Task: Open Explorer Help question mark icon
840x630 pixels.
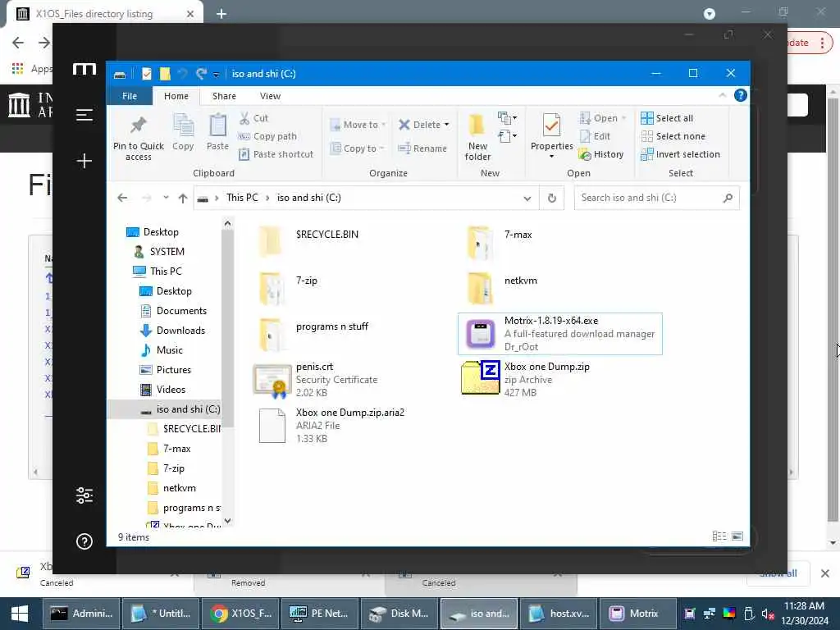Action: pos(741,95)
